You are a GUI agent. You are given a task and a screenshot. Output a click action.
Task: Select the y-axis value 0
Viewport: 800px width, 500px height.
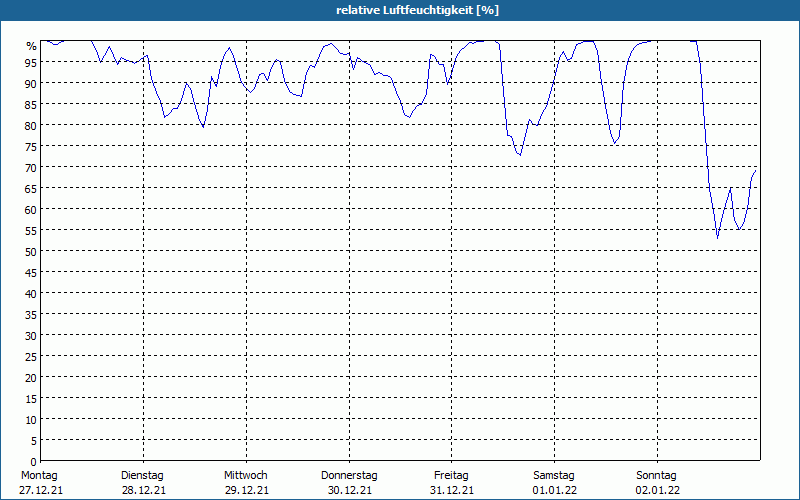click(34, 462)
